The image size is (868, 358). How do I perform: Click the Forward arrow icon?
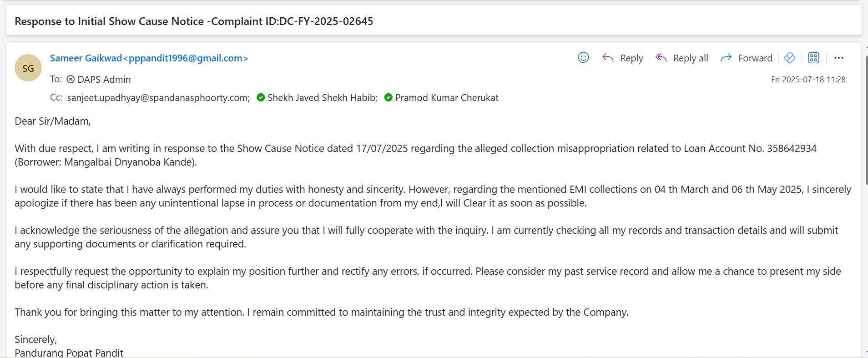pyautogui.click(x=726, y=58)
